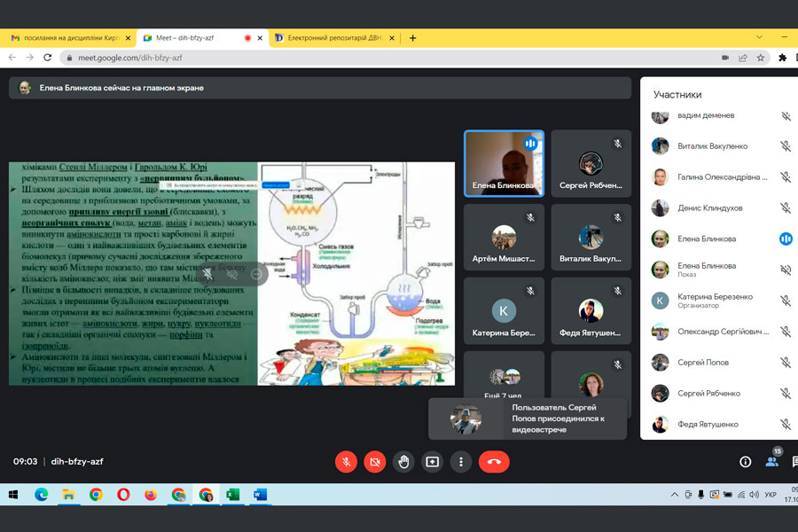Image resolution: width=798 pixels, height=532 pixels.
Task: Select the Артём Мишаст participant tile
Action: pos(504,237)
